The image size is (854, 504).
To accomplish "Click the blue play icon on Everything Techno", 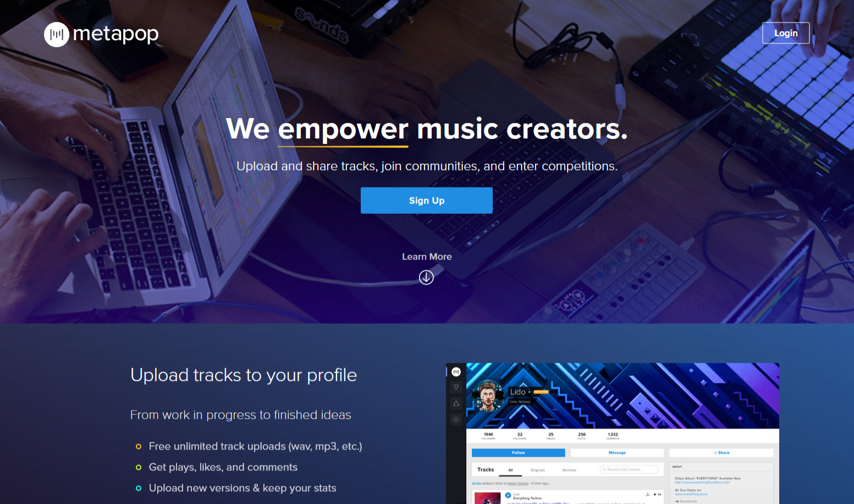I will (508, 495).
